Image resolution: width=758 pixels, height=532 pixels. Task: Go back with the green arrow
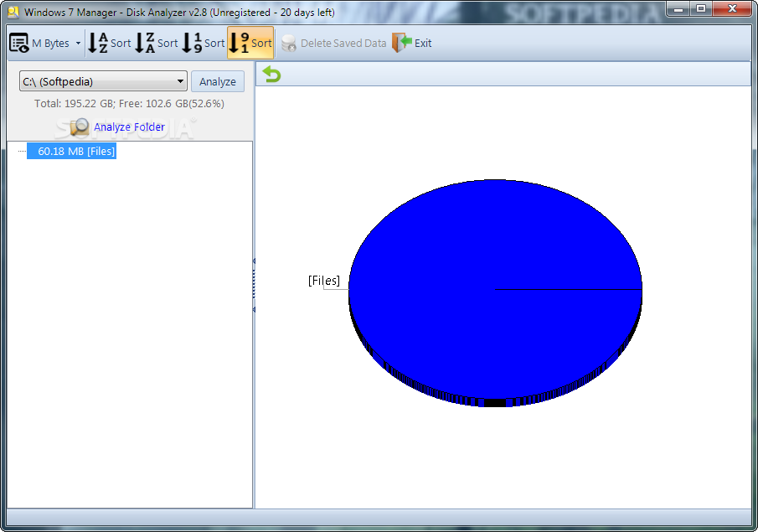pos(271,75)
